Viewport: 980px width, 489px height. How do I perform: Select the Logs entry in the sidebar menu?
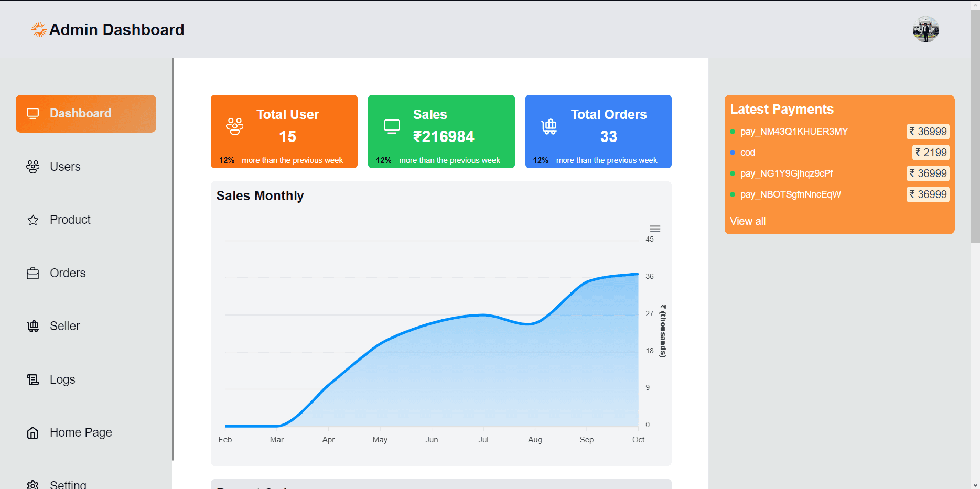[x=62, y=379]
